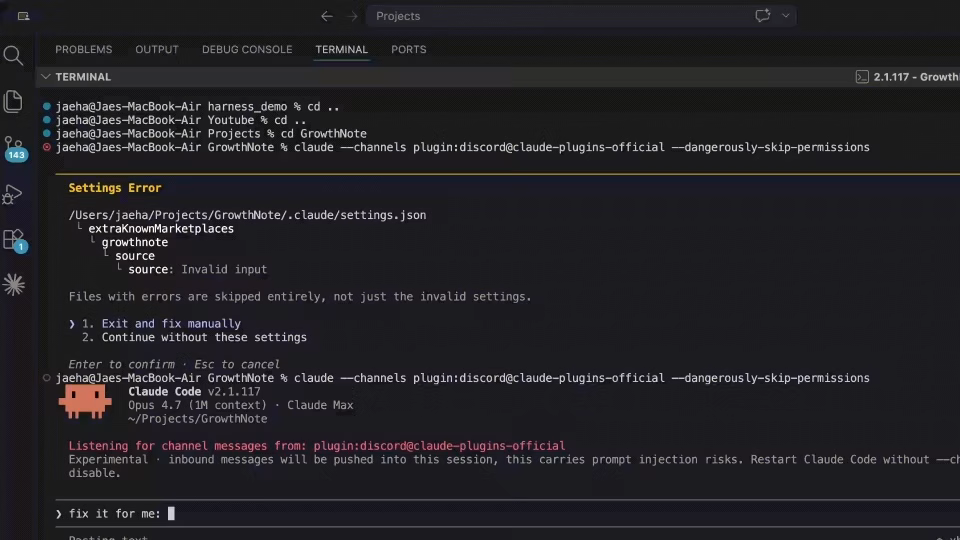960x540 pixels.
Task: Go back with left arrow
Action: tap(327, 17)
